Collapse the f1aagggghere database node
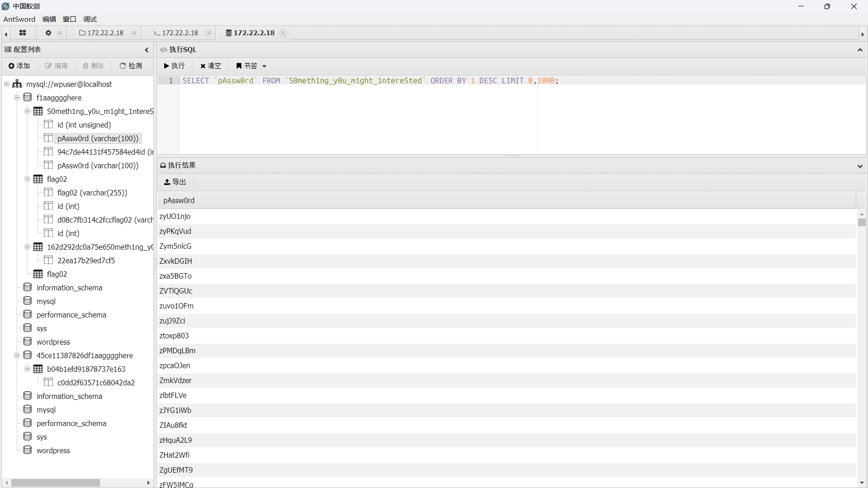The image size is (868, 488). point(17,98)
